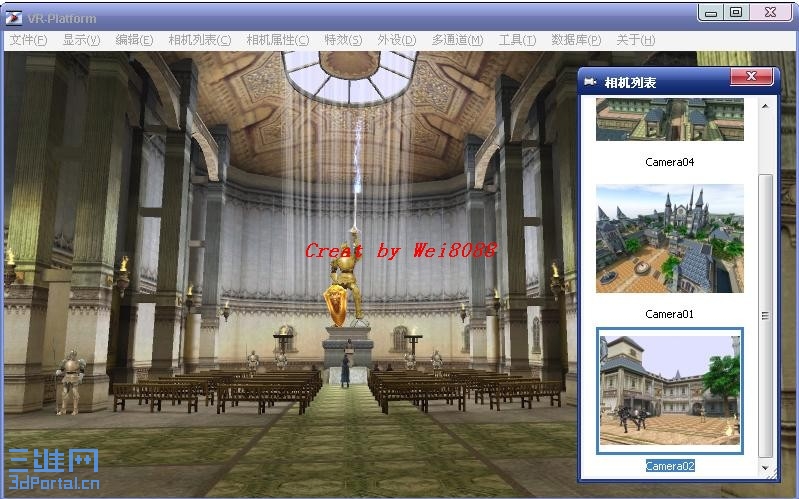Minimize the VR-Platform window
The width and height of the screenshot is (799, 499).
[711, 12]
